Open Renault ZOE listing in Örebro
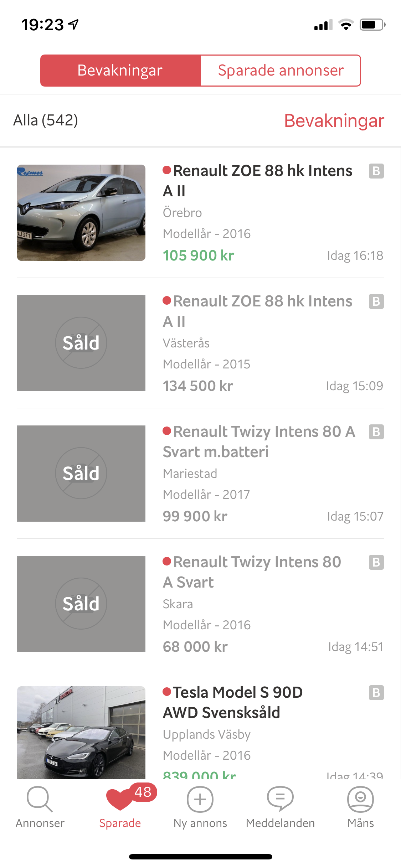Viewport: 401px width, 868px height. click(x=200, y=213)
